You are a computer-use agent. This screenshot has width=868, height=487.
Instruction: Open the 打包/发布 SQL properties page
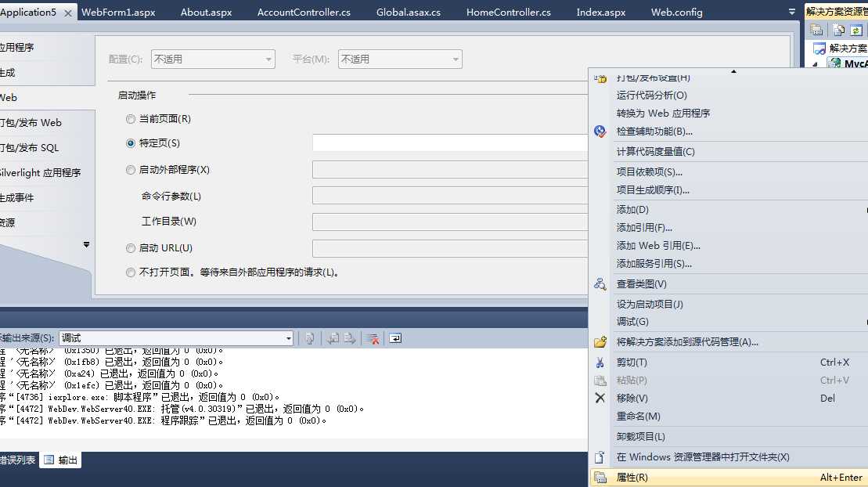click(46, 147)
